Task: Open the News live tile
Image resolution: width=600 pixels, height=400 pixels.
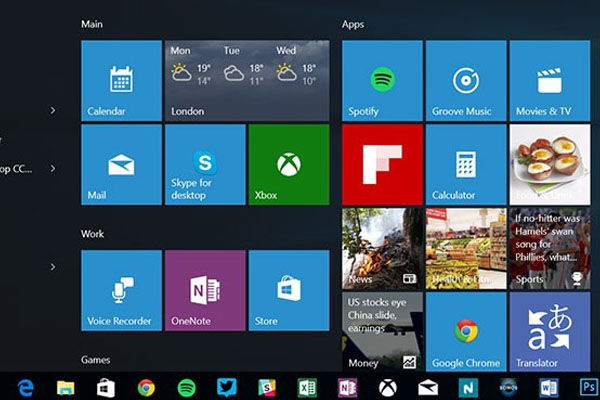Action: tap(382, 249)
